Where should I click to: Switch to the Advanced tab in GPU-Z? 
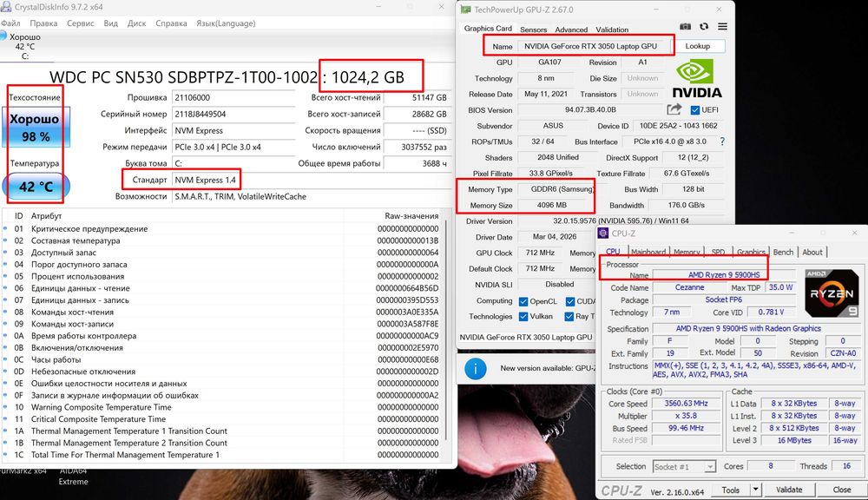tap(571, 30)
